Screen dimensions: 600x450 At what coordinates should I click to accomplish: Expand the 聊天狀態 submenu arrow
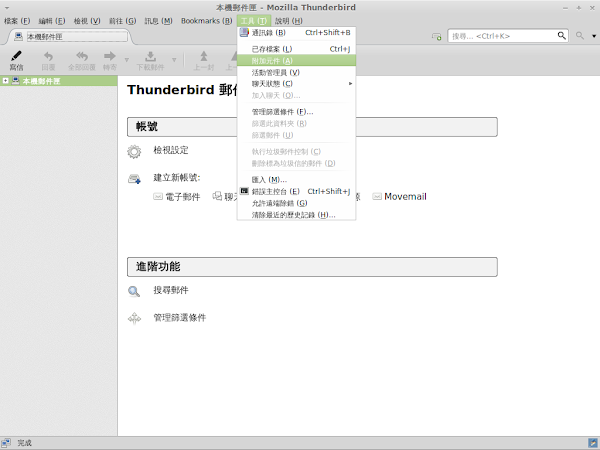point(350,83)
